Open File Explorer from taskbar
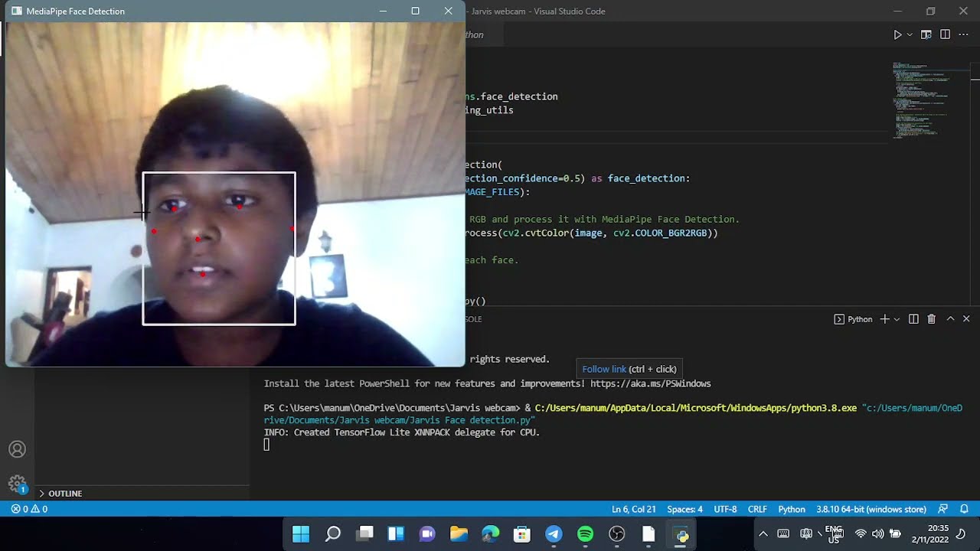980x551 pixels. [459, 534]
